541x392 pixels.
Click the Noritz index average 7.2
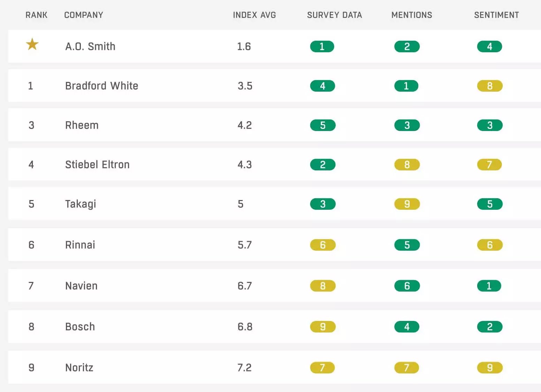tap(244, 368)
